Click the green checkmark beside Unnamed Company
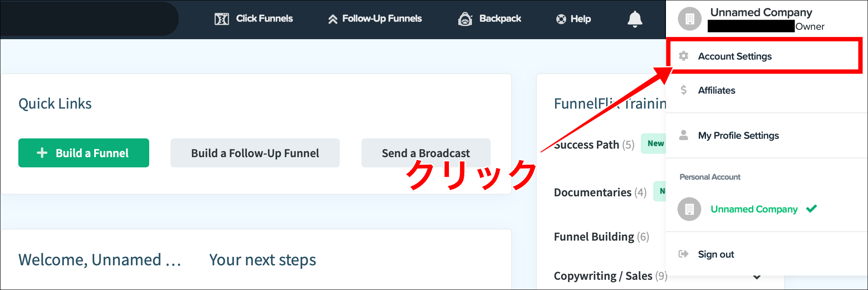The image size is (868, 290). tap(812, 209)
